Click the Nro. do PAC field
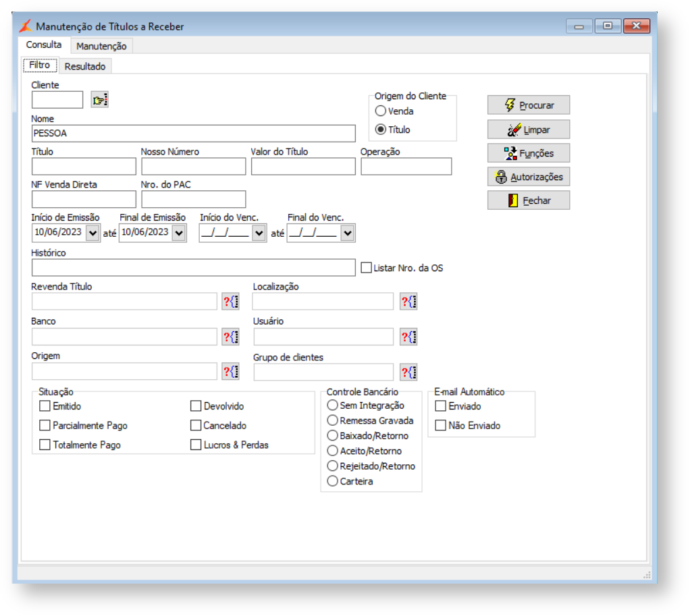Screen dimensions: 690x616 [x=194, y=200]
